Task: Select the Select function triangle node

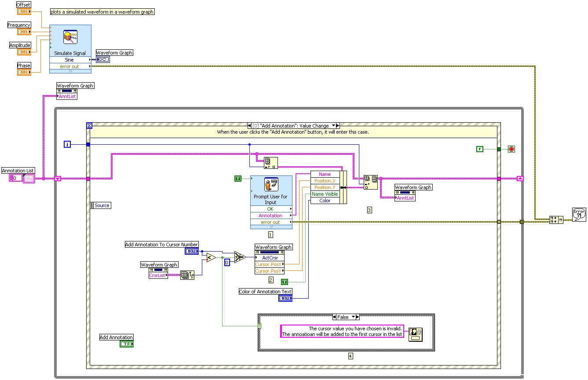Action: coord(240,257)
